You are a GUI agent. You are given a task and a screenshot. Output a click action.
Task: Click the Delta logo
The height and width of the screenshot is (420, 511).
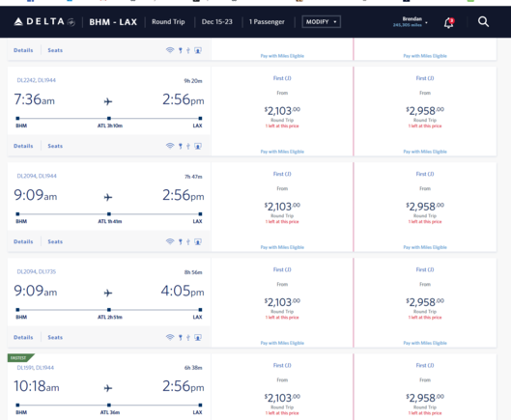pyautogui.click(x=44, y=22)
